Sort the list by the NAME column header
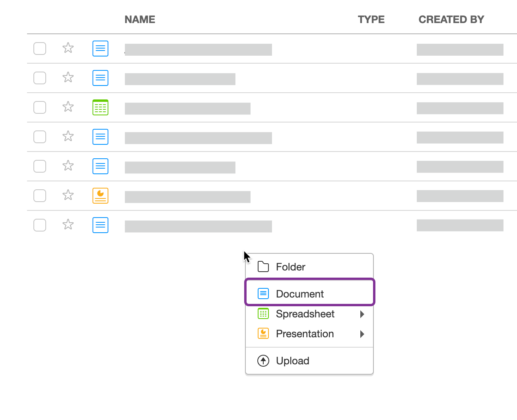This screenshot has height=420, width=517. tap(140, 19)
